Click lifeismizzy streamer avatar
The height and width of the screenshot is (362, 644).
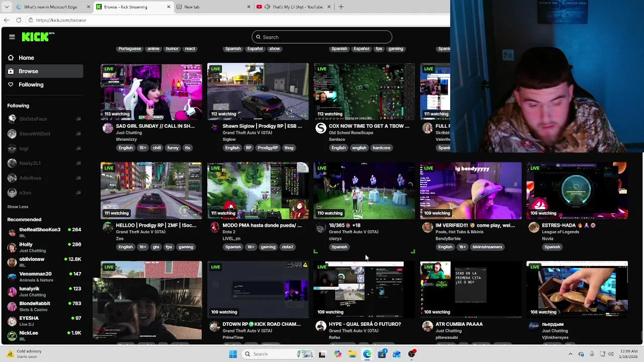108,128
